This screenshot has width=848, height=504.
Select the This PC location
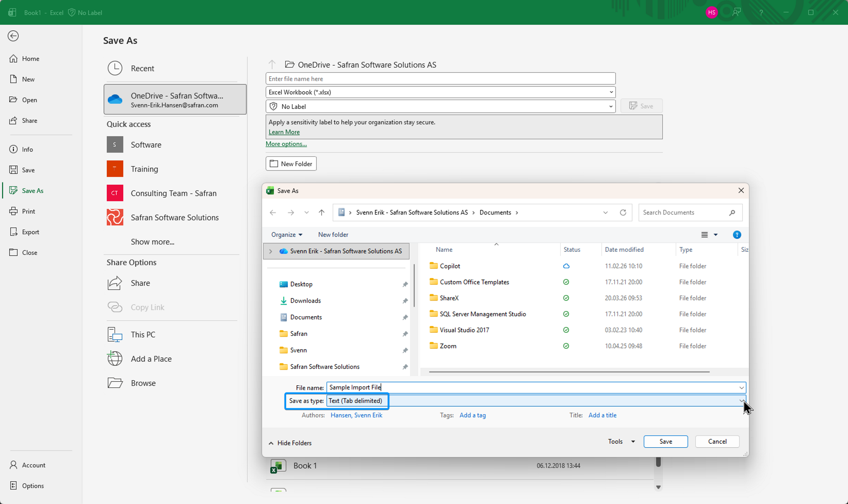coord(143,335)
